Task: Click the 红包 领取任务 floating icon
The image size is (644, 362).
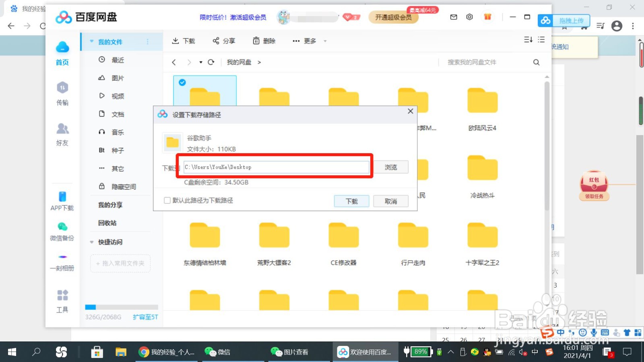Action: click(x=594, y=185)
